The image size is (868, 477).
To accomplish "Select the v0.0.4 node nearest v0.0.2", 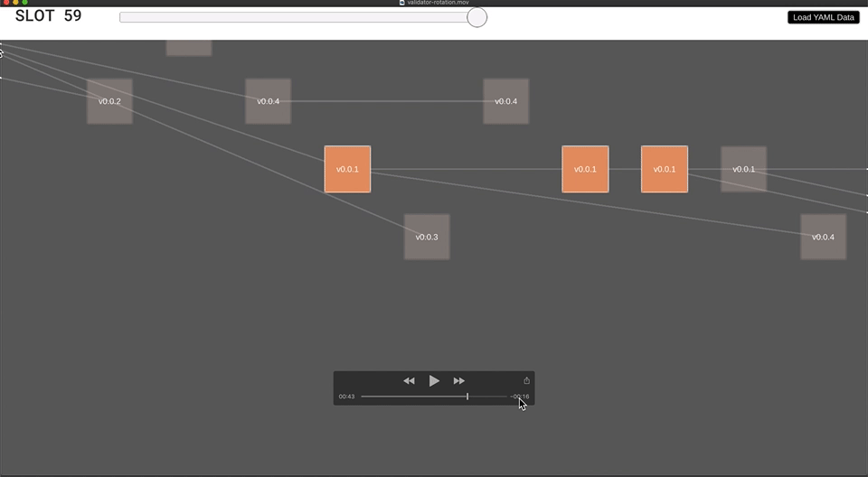I will (268, 101).
